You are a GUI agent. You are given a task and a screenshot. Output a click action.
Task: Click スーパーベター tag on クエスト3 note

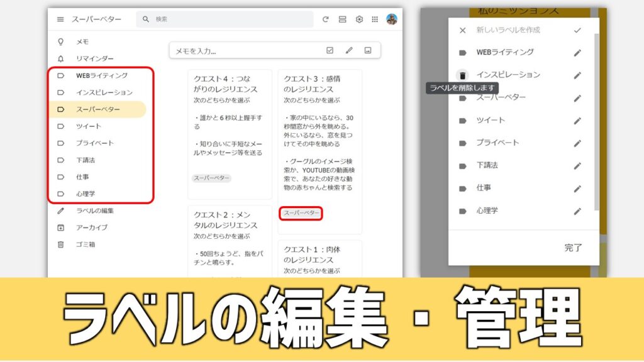tap(301, 213)
